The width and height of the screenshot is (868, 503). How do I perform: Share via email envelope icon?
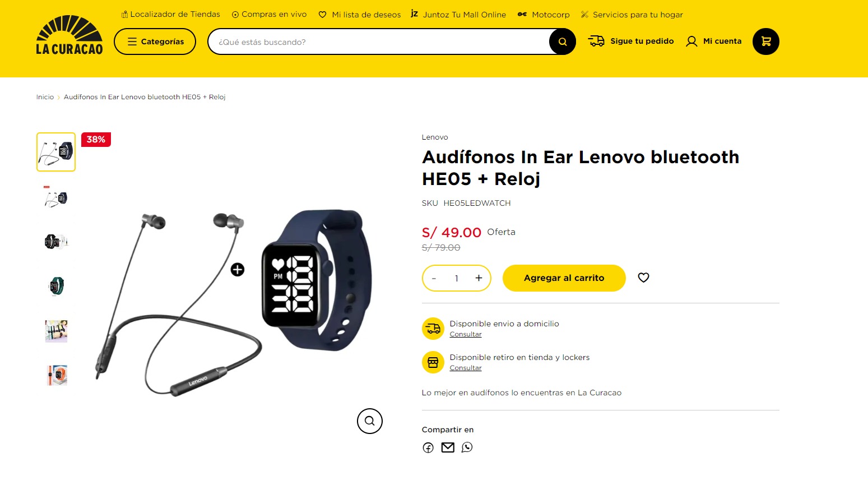pos(448,447)
